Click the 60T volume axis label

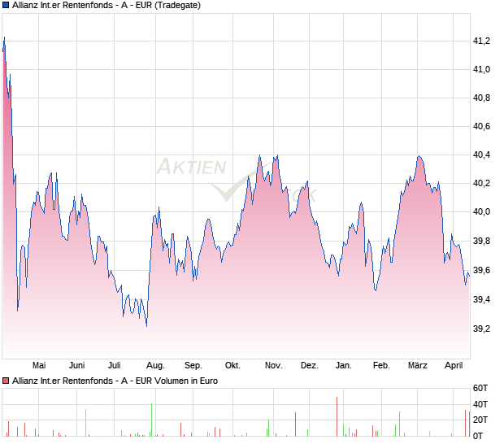pos(480,389)
